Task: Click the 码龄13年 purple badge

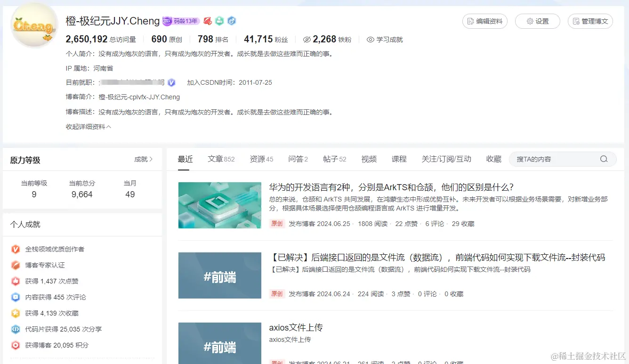Action: 181,21
